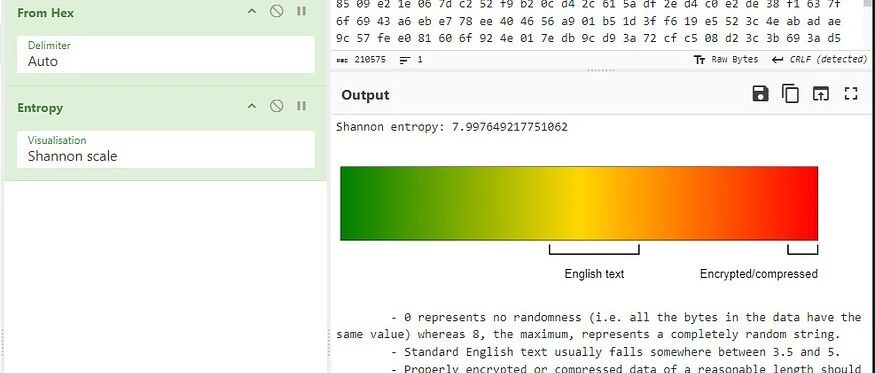Open the Entropy Visualisation dropdown

point(166,149)
